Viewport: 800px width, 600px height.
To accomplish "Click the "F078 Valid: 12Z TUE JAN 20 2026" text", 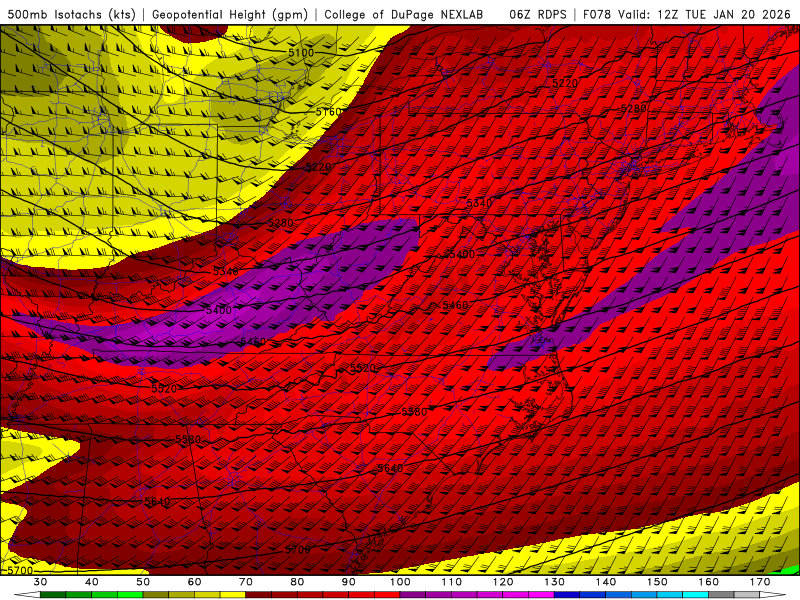I will pos(686,14).
